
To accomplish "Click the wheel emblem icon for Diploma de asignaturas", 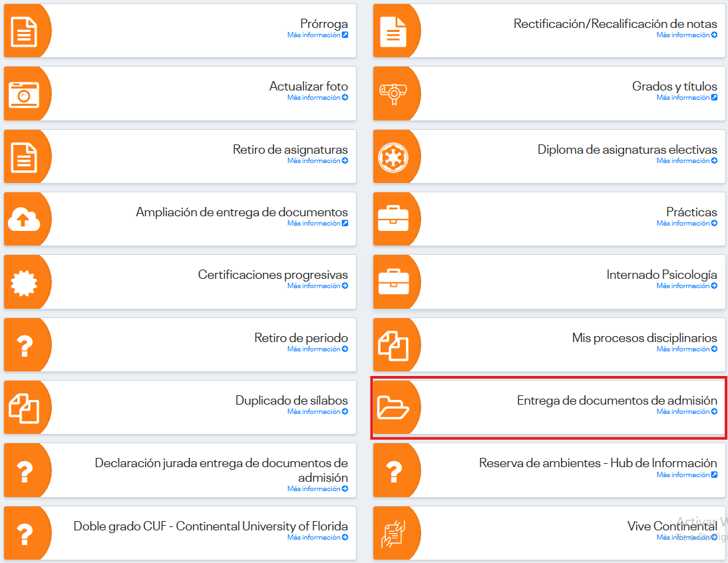I will point(393,157).
